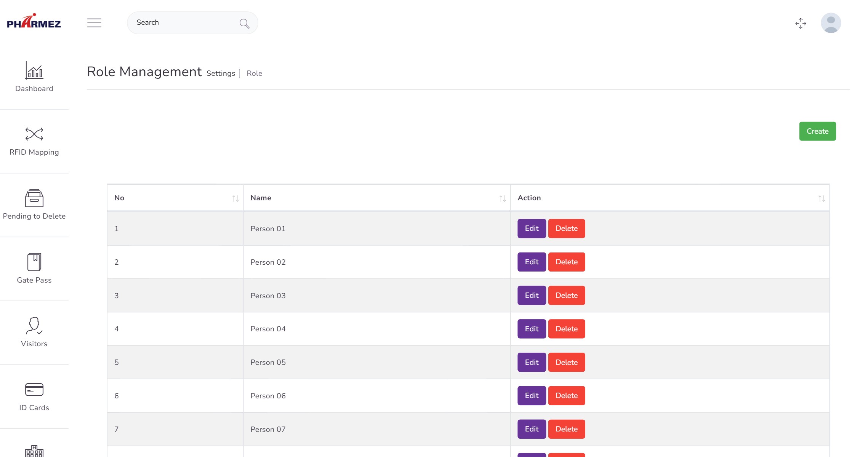868x457 pixels.
Task: Edit Person 04 role
Action: (532, 329)
